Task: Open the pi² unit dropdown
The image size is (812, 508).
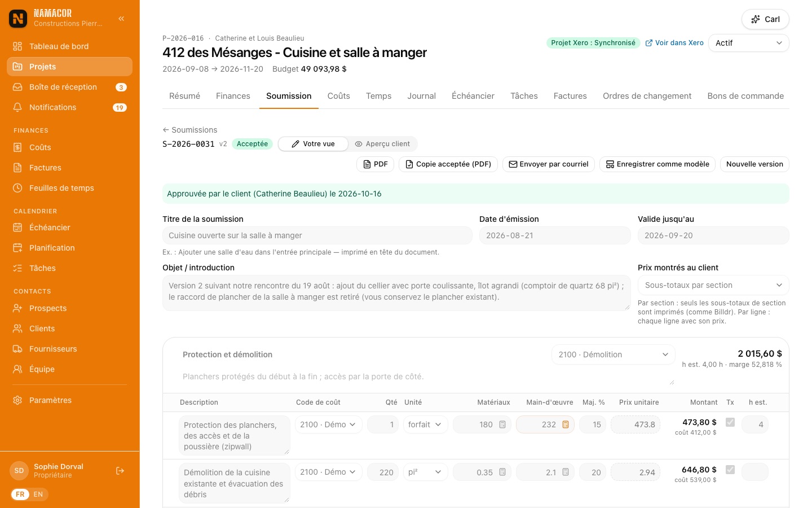Action: tap(425, 472)
